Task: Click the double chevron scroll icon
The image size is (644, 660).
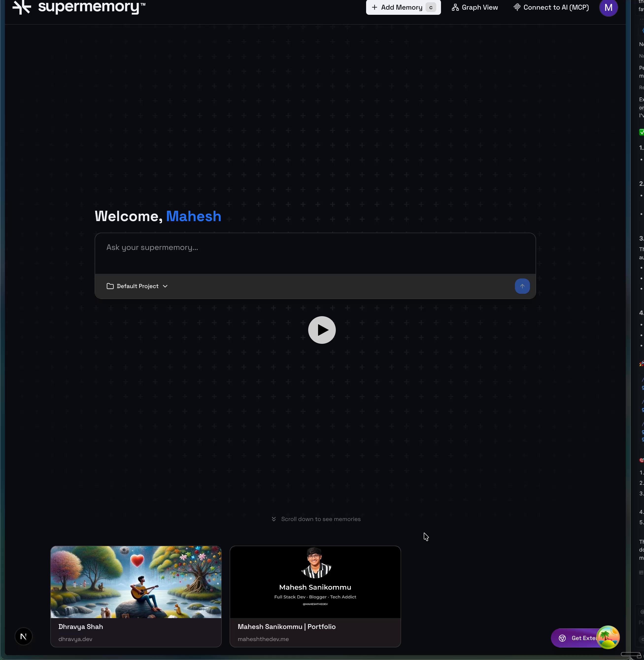Action: pyautogui.click(x=274, y=519)
